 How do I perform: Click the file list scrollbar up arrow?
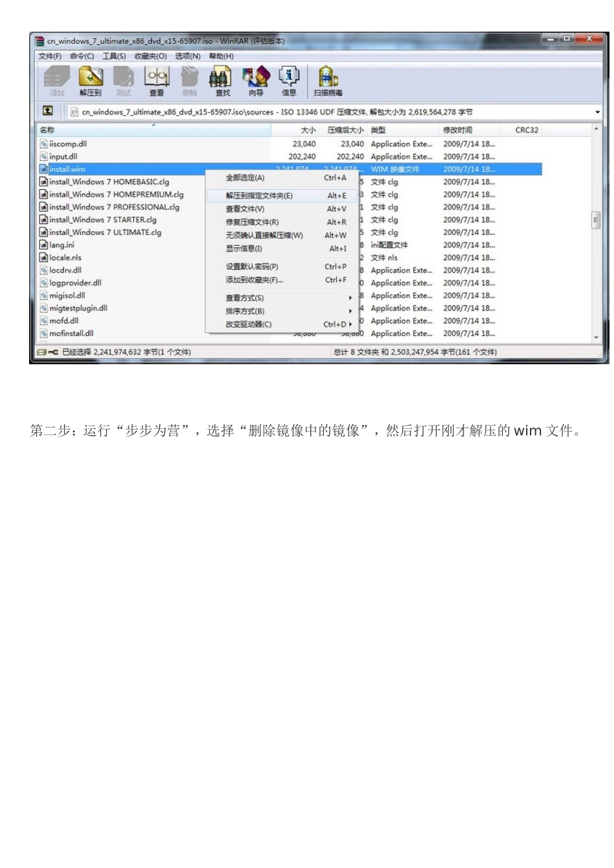click(596, 130)
